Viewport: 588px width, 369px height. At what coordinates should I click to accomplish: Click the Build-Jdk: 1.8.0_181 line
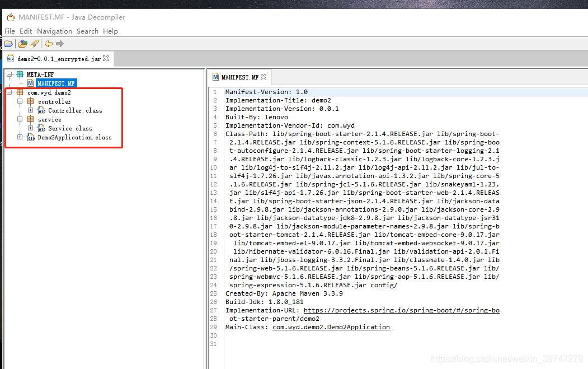coord(265,302)
